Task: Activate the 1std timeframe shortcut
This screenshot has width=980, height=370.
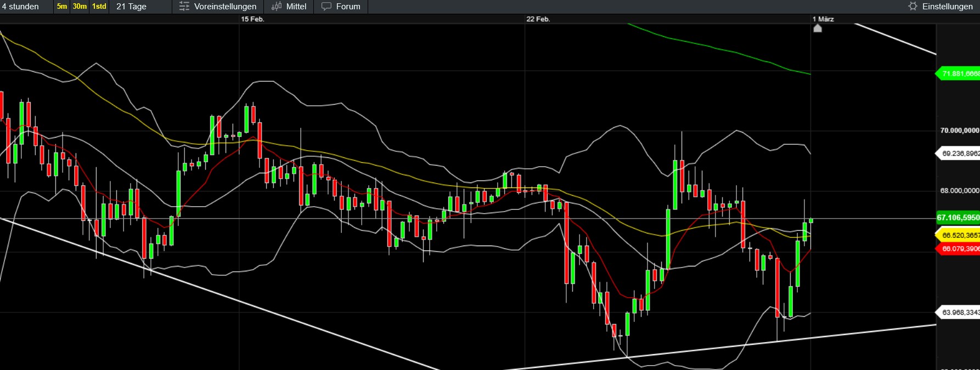Action: coord(99,7)
